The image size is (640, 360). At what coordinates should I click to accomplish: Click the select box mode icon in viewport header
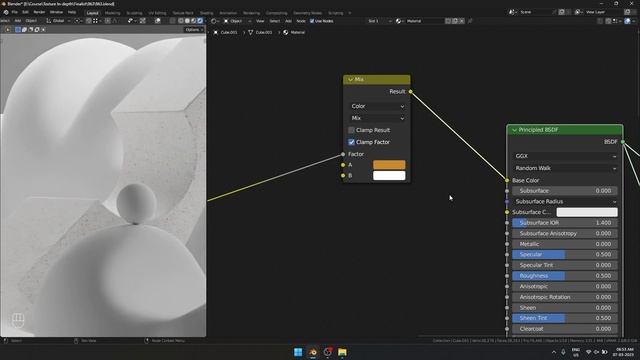point(18,29)
